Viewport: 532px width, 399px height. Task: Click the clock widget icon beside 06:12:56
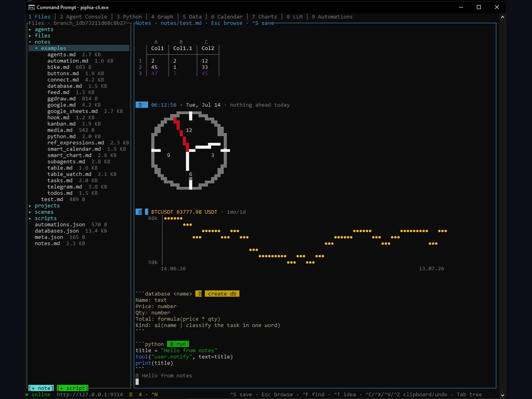[141, 105]
